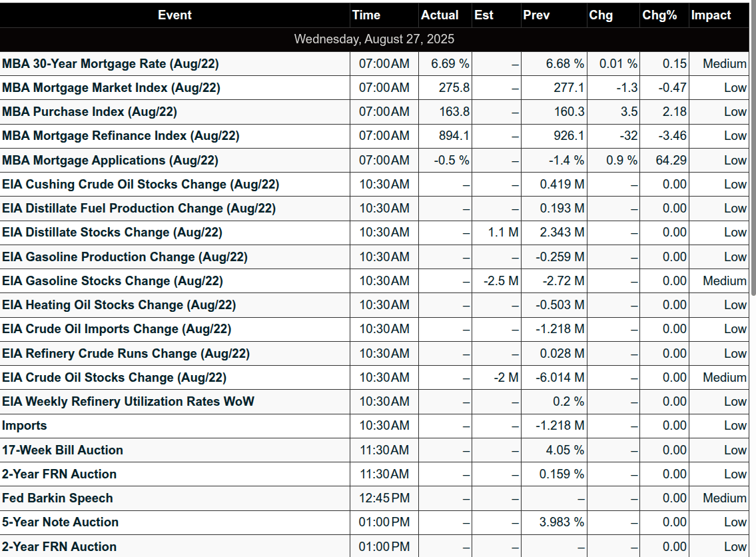
Task: Click the -2.72 M previous value
Action: pyautogui.click(x=563, y=280)
